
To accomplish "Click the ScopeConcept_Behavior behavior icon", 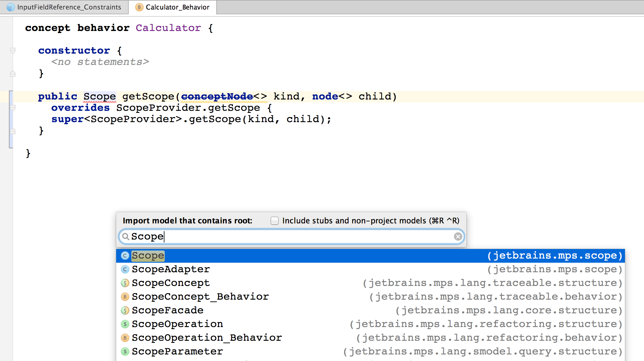I will pos(125,297).
